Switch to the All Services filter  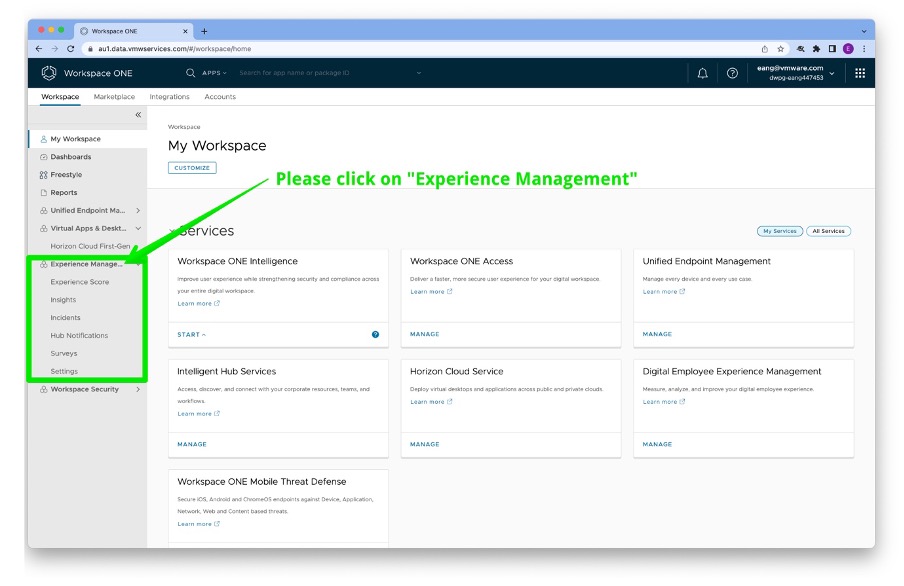tap(828, 231)
